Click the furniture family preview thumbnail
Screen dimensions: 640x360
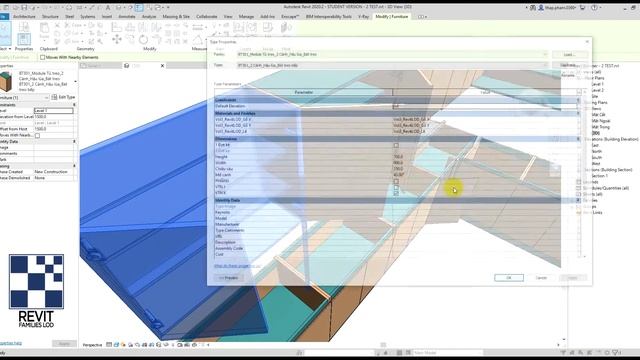pos(6,81)
